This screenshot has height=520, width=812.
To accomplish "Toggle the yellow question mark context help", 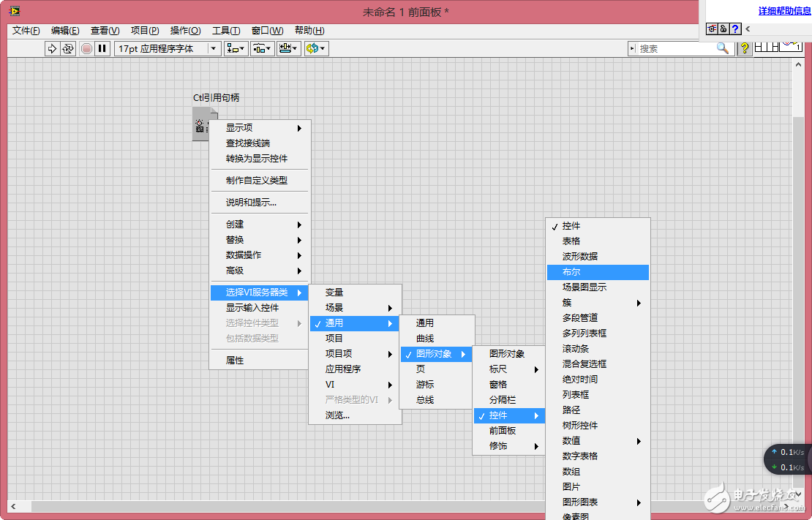I will 745,48.
